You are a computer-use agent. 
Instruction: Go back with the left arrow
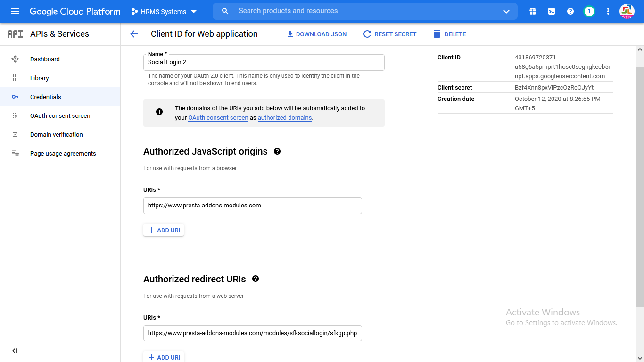[134, 34]
